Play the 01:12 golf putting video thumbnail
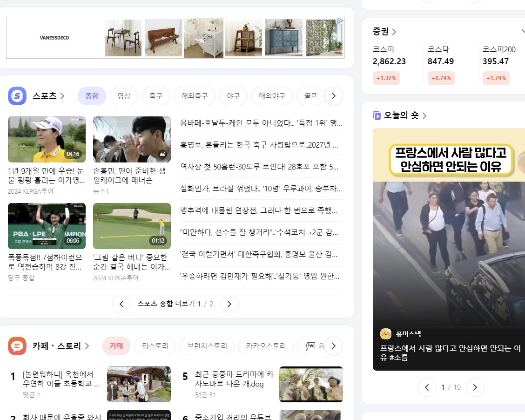This screenshot has height=420, width=525. (132, 226)
